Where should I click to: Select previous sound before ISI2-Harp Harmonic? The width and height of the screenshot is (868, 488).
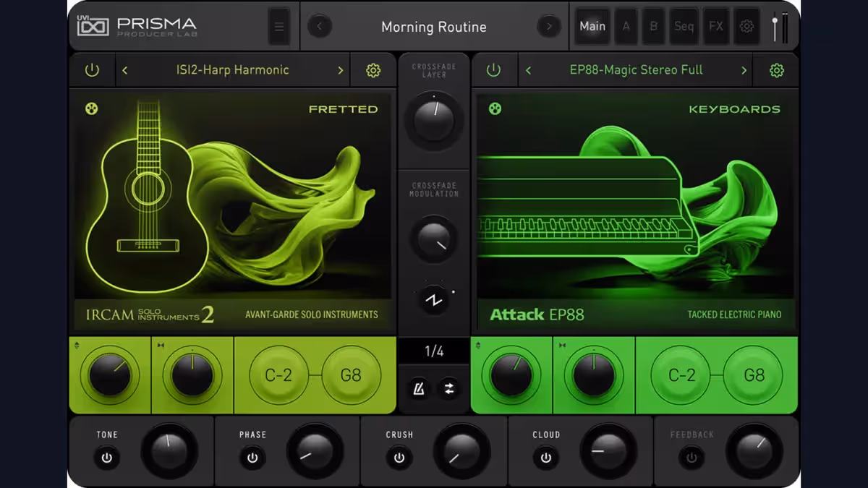pyautogui.click(x=125, y=70)
